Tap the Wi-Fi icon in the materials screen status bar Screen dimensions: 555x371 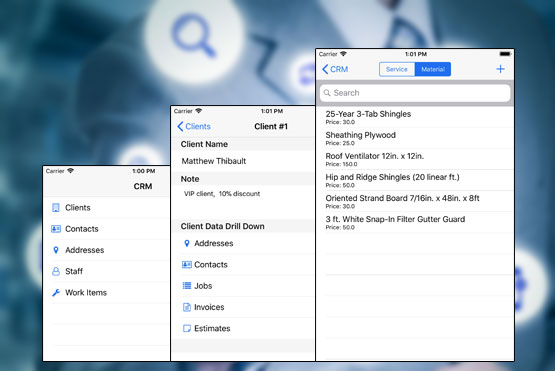point(343,54)
